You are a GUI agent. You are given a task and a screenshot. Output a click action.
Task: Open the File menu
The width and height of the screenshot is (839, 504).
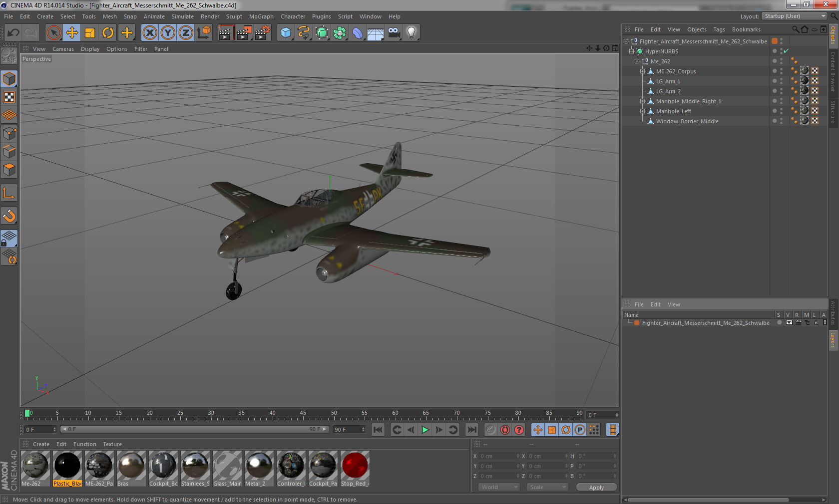pyautogui.click(x=8, y=16)
